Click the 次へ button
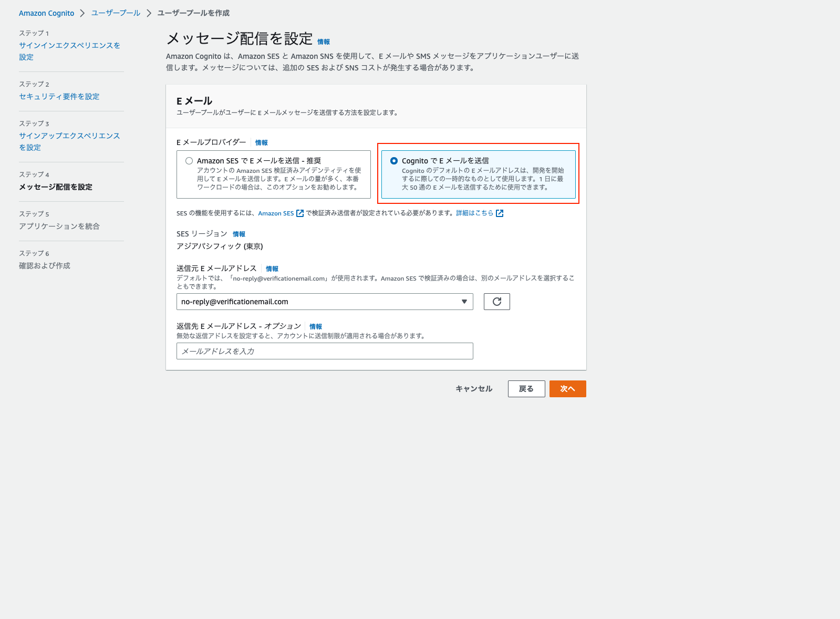Screen dimensions: 840x619 click(x=568, y=389)
